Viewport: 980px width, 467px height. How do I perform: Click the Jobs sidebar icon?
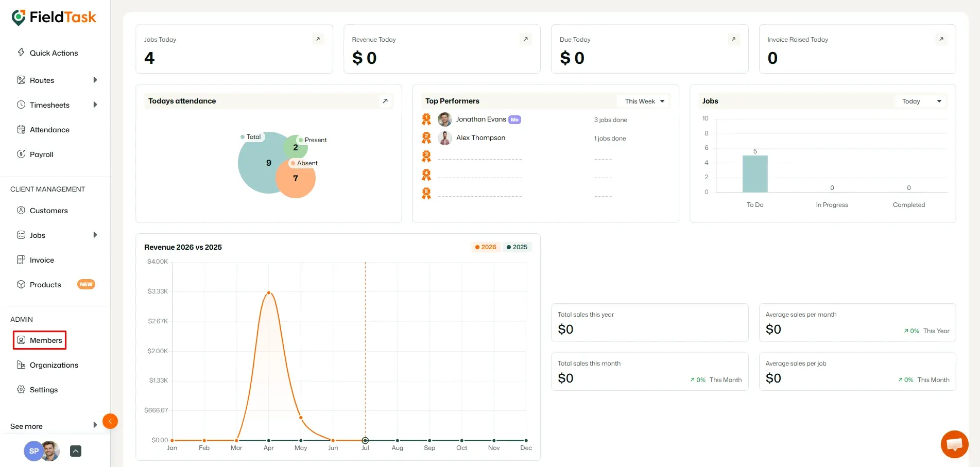coord(21,235)
